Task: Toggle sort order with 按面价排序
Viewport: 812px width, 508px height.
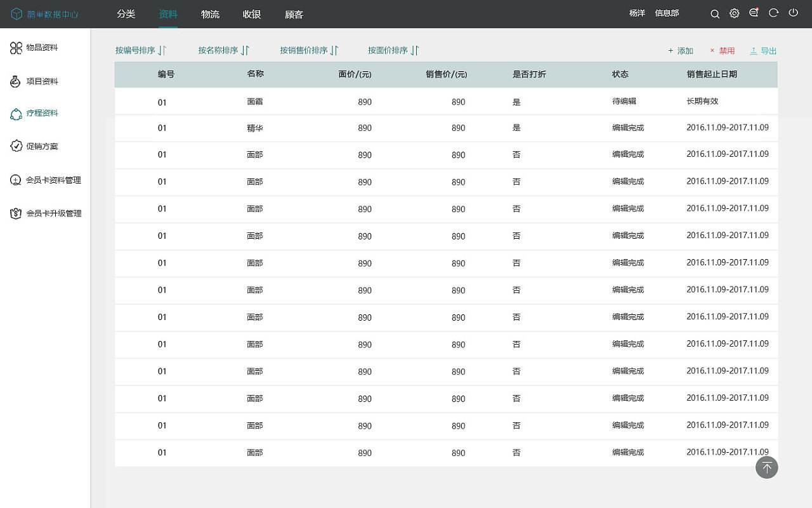Action: (393, 51)
